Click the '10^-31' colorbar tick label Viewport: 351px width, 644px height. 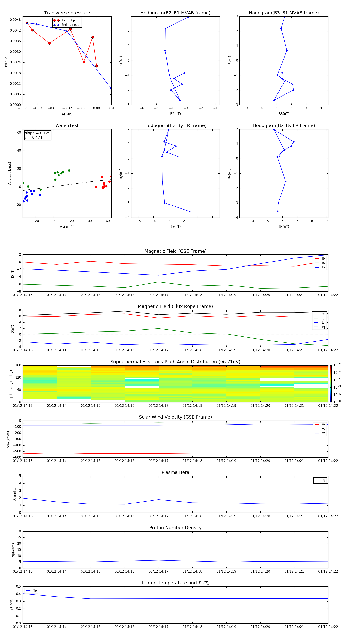337,402
